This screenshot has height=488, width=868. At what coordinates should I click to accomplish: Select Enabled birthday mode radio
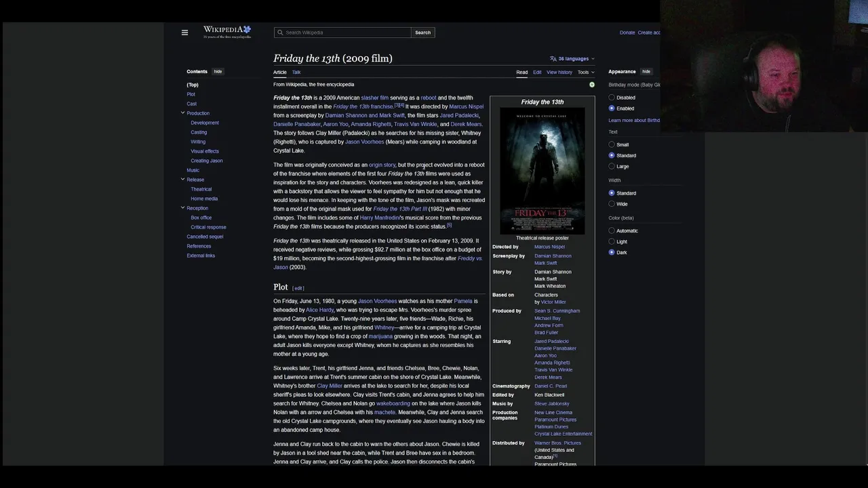(x=612, y=108)
